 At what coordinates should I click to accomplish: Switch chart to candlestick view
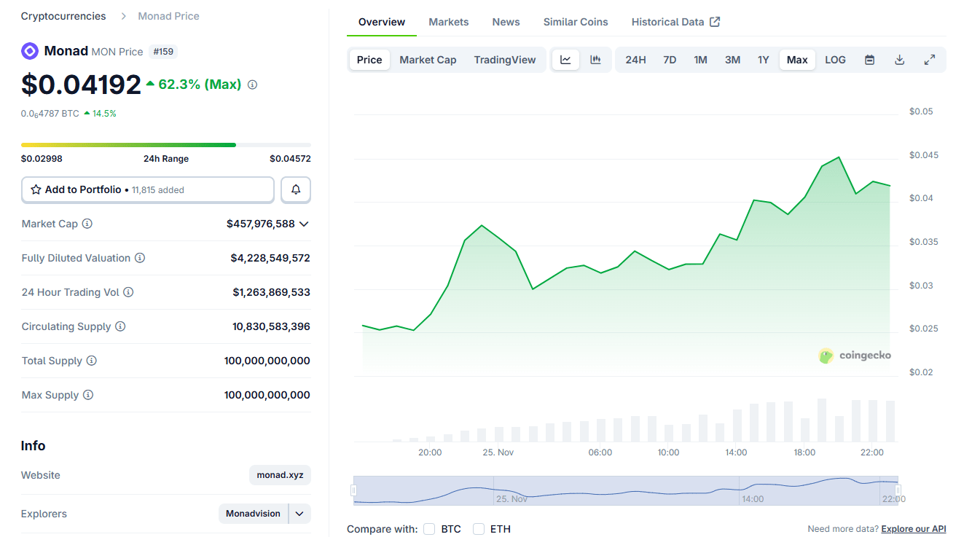pos(595,59)
